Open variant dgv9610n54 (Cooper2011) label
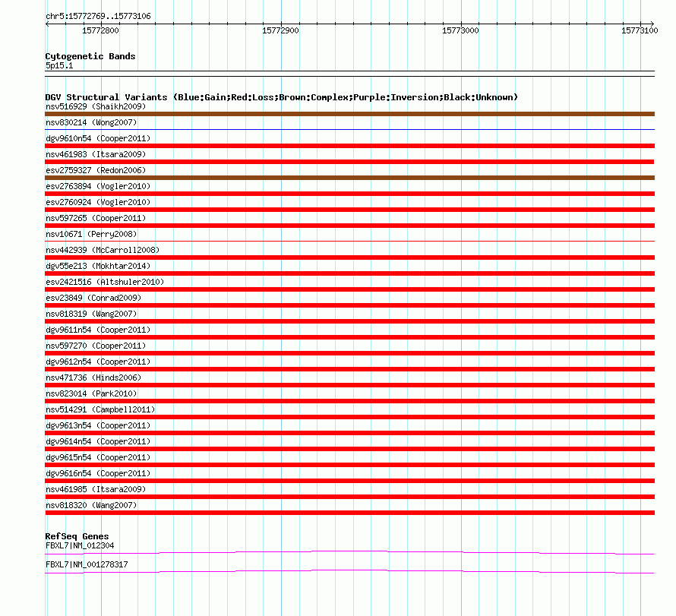 point(98,138)
